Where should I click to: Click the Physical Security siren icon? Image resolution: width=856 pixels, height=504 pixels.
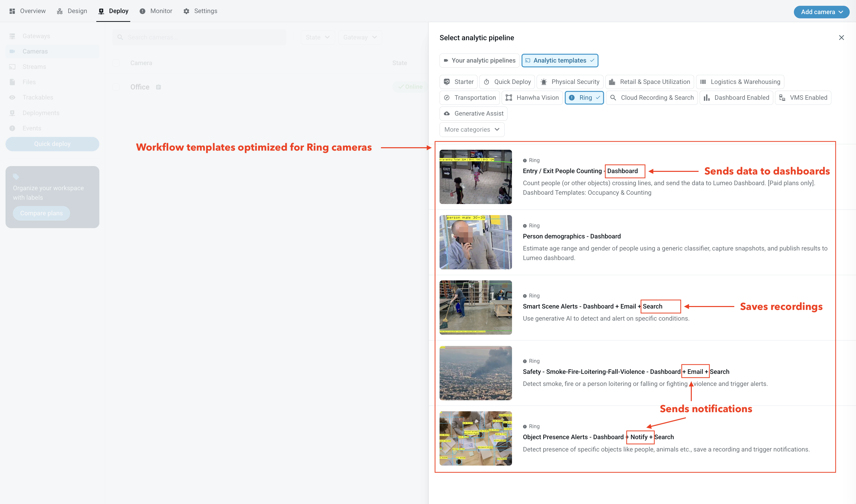(544, 82)
